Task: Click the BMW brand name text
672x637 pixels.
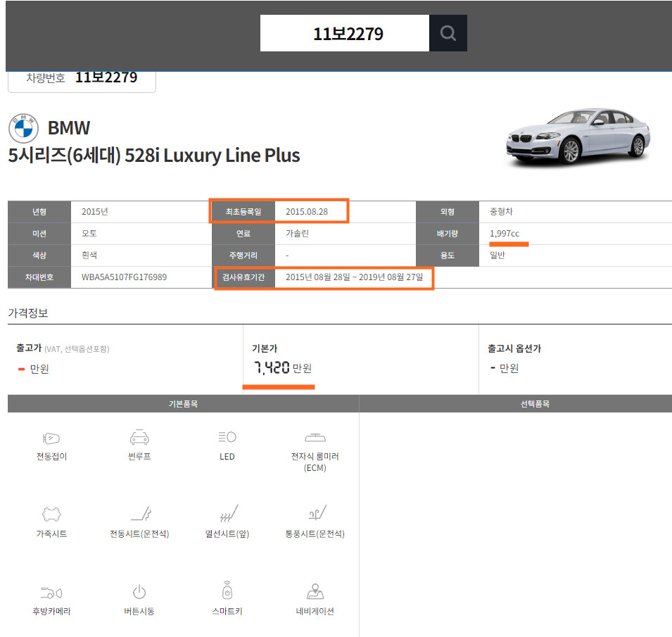Action: click(x=68, y=127)
